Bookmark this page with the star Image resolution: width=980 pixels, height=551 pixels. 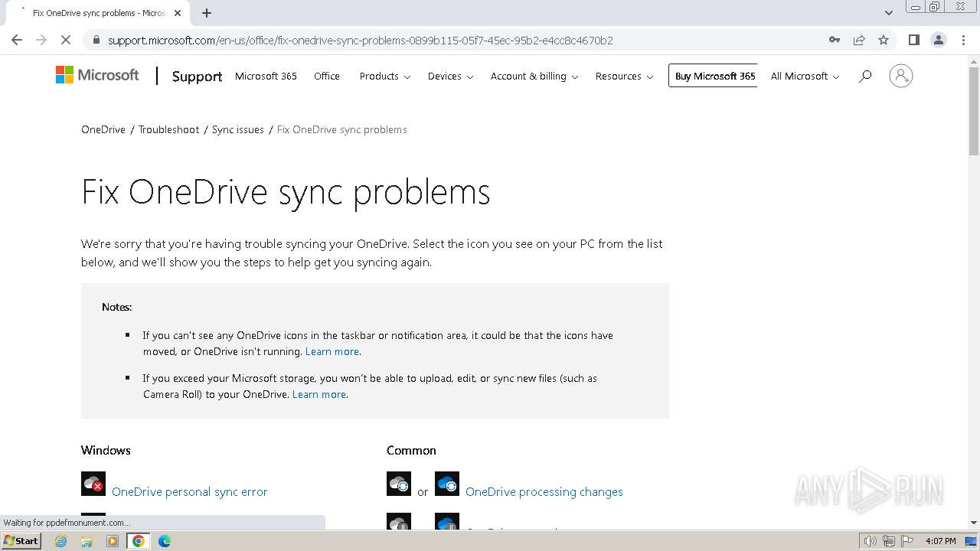coord(884,40)
